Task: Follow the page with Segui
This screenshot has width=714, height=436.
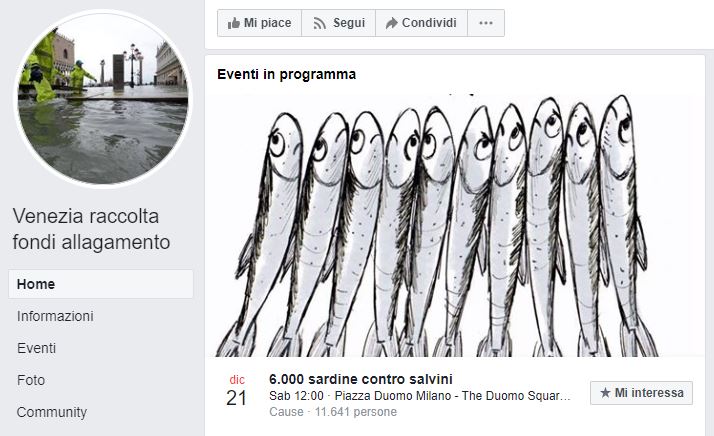Action: [338, 23]
